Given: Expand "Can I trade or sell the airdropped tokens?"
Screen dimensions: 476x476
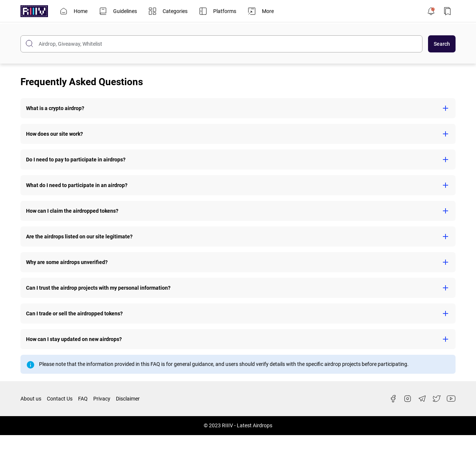Looking at the screenshot, I should (x=238, y=313).
